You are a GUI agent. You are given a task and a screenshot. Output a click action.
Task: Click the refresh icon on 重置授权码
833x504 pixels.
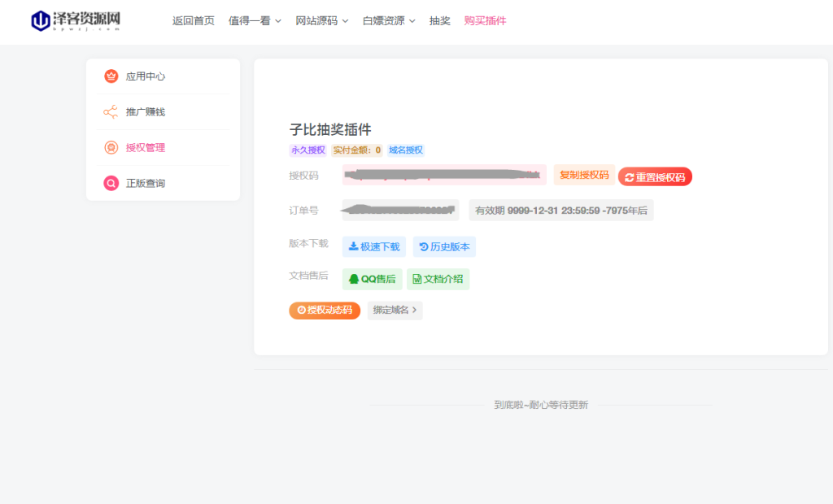[x=629, y=176]
